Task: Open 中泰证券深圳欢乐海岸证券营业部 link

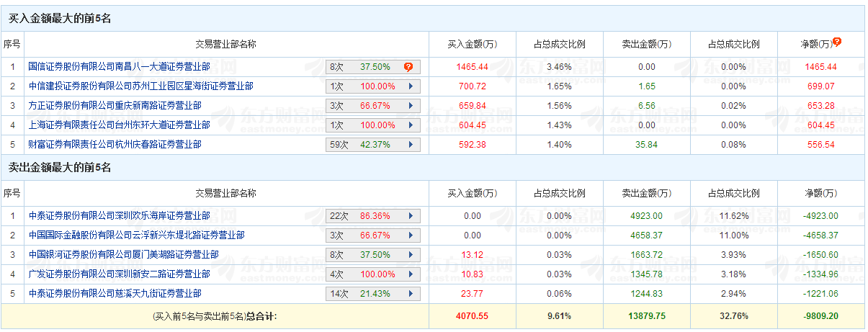Action: coord(119,215)
